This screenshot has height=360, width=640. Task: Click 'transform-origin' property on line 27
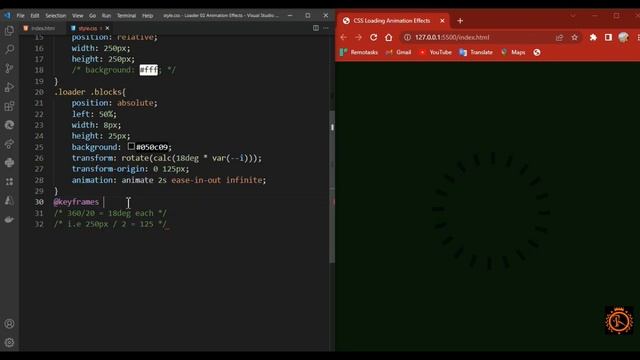108,169
